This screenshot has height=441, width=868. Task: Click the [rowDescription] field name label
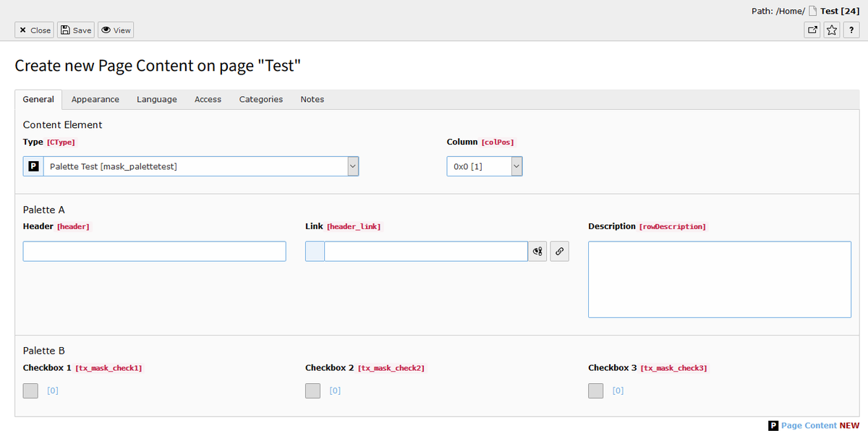pyautogui.click(x=673, y=227)
